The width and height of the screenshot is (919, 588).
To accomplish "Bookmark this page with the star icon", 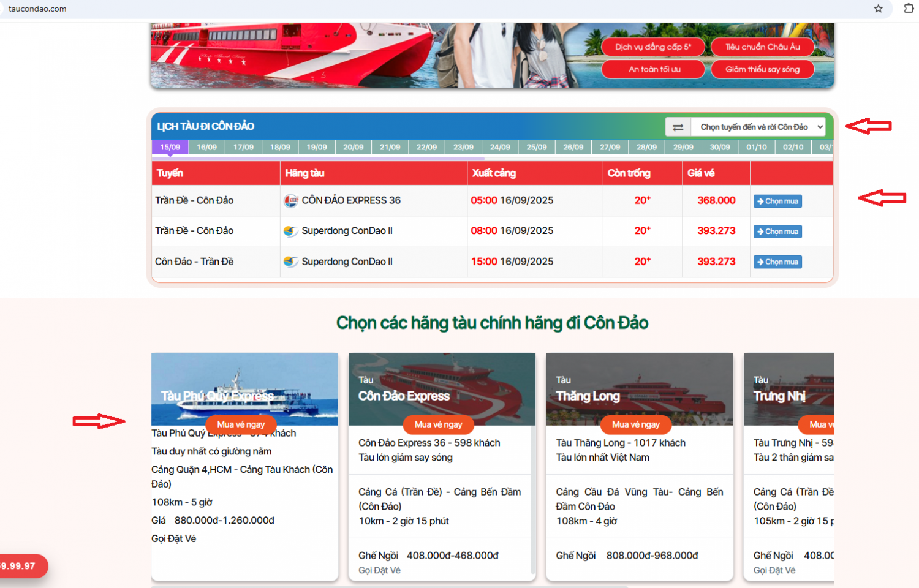I will [x=878, y=9].
